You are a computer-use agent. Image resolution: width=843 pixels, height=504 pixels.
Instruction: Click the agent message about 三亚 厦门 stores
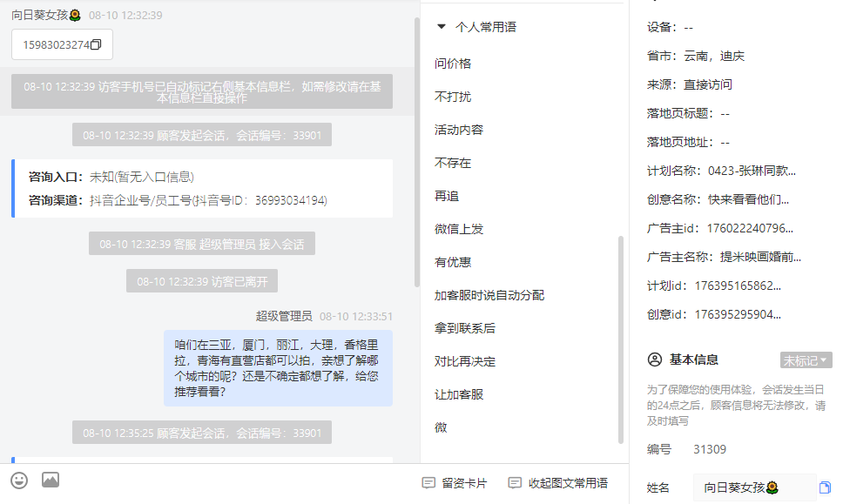[278, 368]
